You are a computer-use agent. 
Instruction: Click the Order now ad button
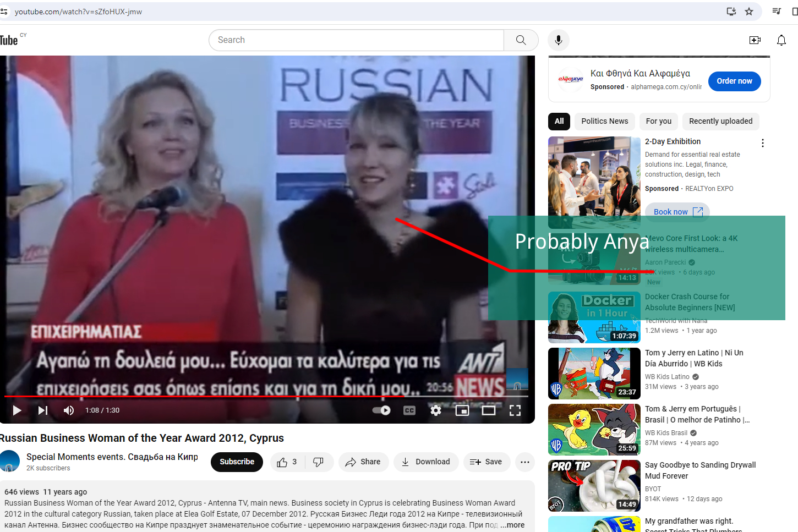[x=734, y=81]
